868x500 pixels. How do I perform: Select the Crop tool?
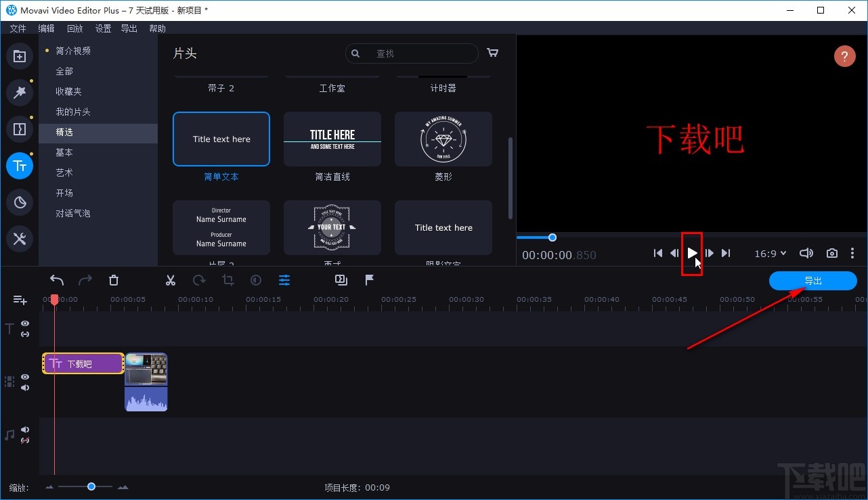227,280
